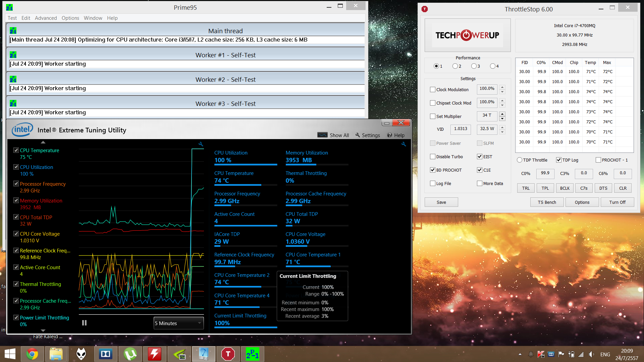
Task: Click the Worker #3 Self-Test window icon
Action: click(13, 104)
